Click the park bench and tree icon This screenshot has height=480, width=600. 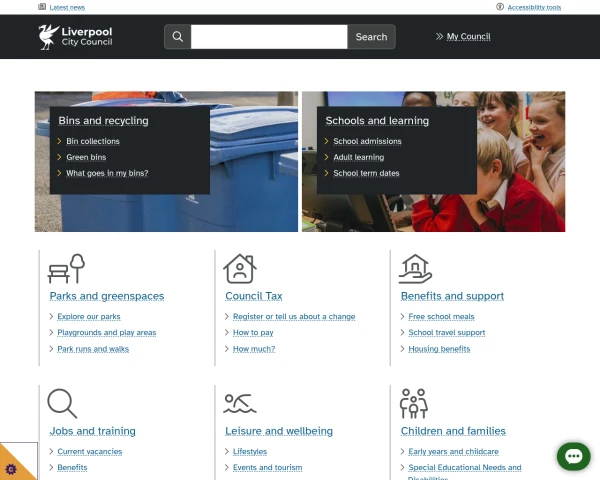66,269
